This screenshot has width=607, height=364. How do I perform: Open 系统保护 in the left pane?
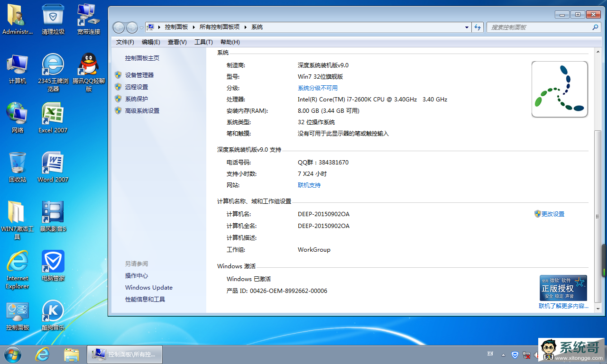coord(137,99)
